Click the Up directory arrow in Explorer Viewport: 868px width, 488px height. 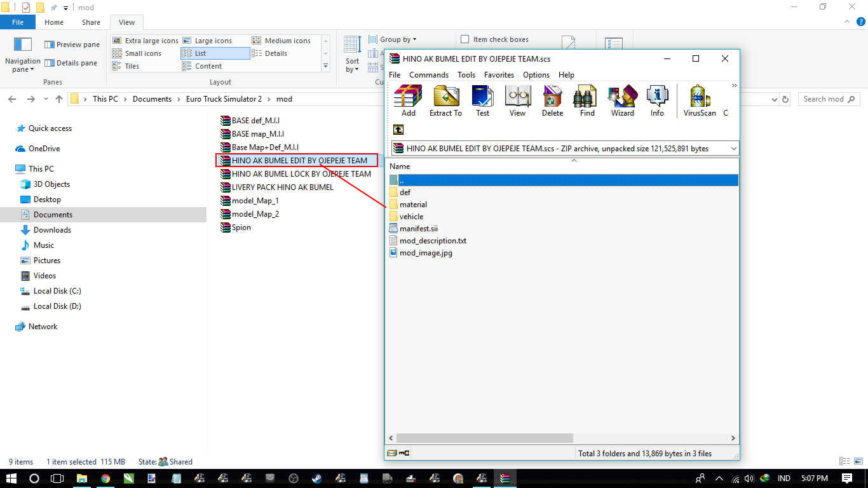click(59, 99)
